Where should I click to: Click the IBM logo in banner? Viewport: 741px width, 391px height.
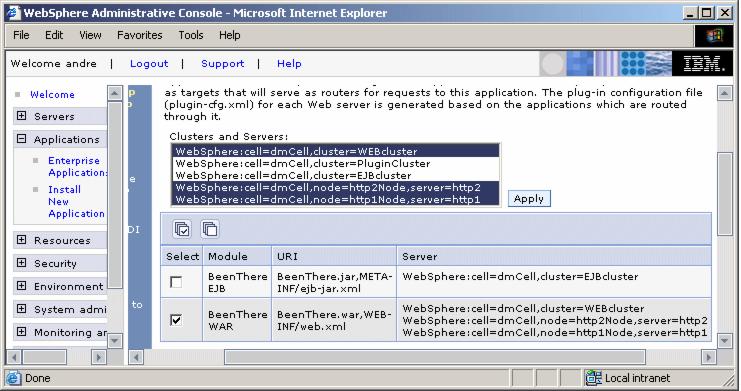pyautogui.click(x=702, y=63)
